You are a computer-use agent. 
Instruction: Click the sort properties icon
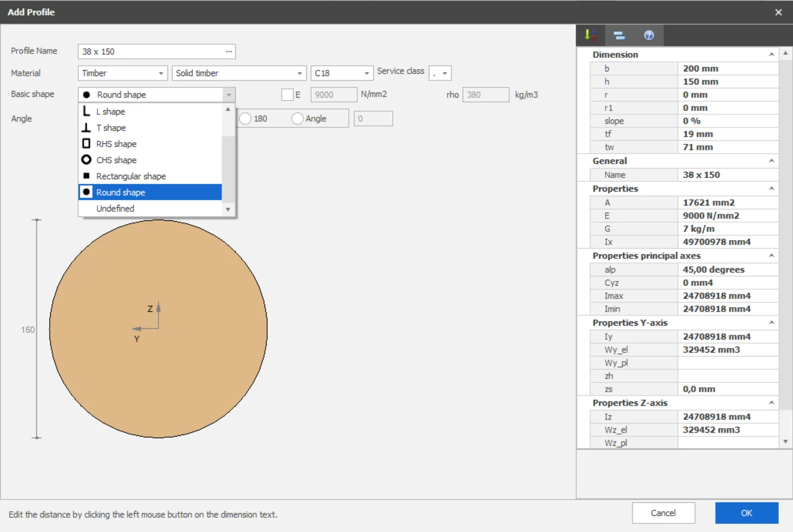coord(590,35)
